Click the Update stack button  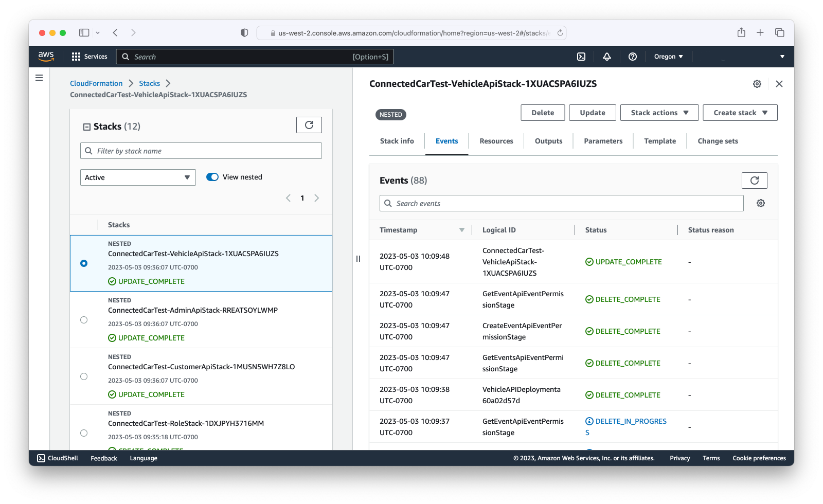pyautogui.click(x=593, y=113)
